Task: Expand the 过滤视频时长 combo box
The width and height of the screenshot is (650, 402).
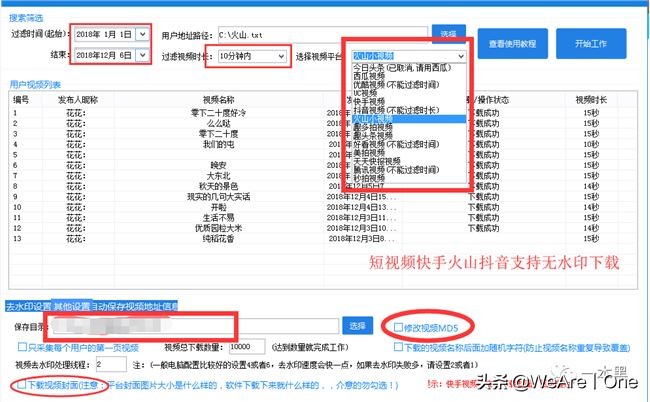Action: tap(281, 56)
